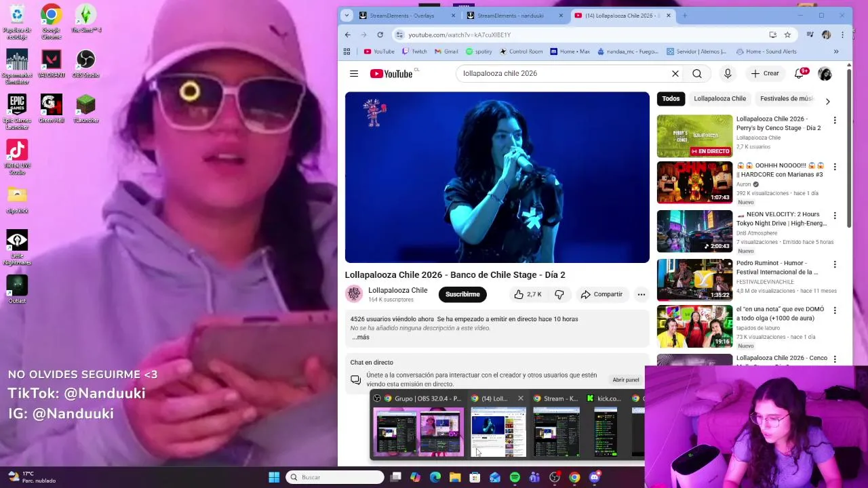The width and height of the screenshot is (868, 488).
Task: Open a new Chrome tab
Action: (x=684, y=15)
